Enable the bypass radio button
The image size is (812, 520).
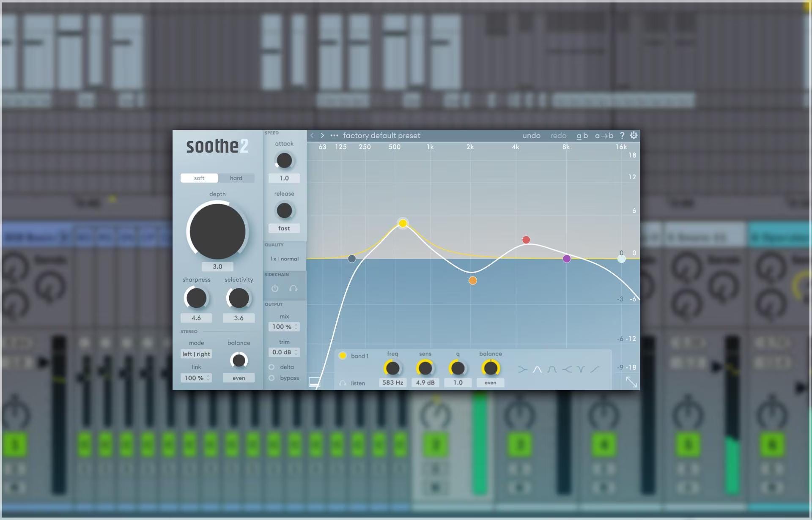click(272, 378)
